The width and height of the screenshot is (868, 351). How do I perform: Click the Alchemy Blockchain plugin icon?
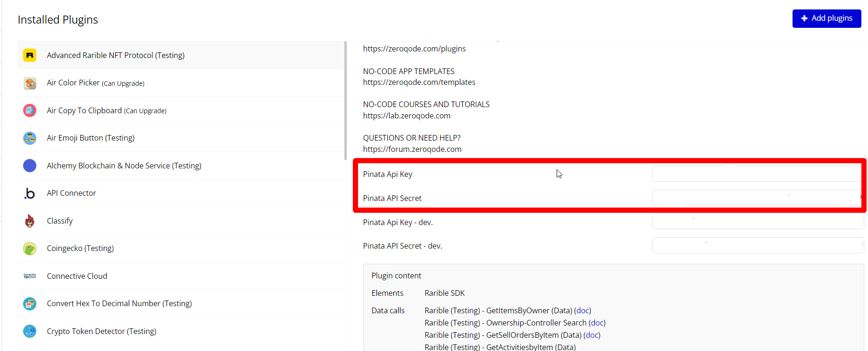coord(30,166)
